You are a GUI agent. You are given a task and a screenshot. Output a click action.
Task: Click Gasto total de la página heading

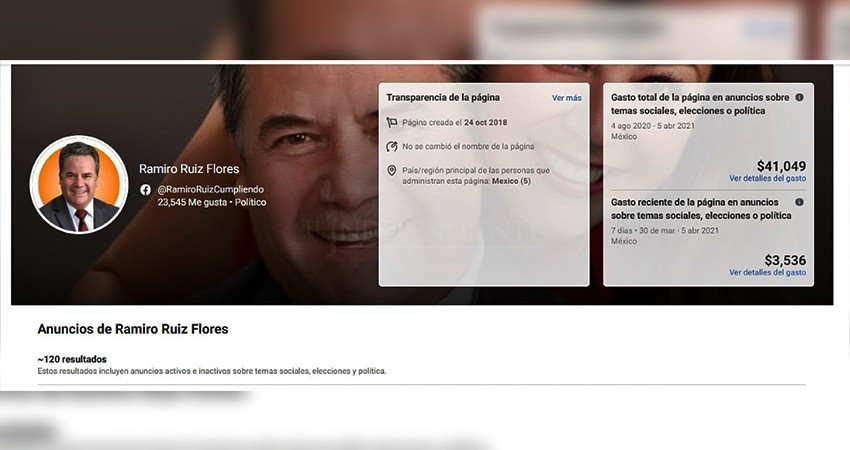pos(700,104)
